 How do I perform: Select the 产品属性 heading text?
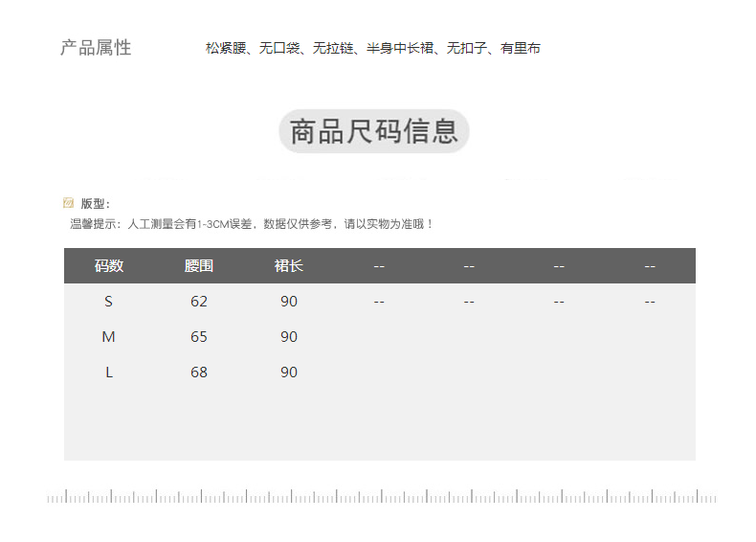96,48
